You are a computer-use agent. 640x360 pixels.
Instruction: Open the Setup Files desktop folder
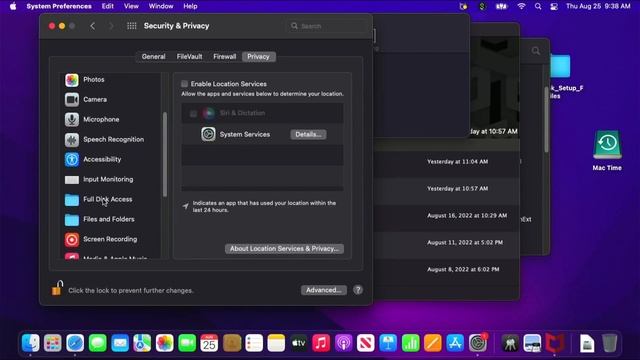[560, 67]
